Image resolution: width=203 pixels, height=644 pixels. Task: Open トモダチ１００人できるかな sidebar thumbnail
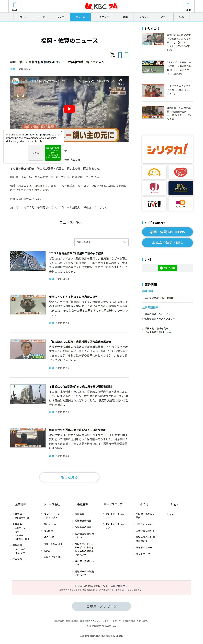tap(153, 91)
